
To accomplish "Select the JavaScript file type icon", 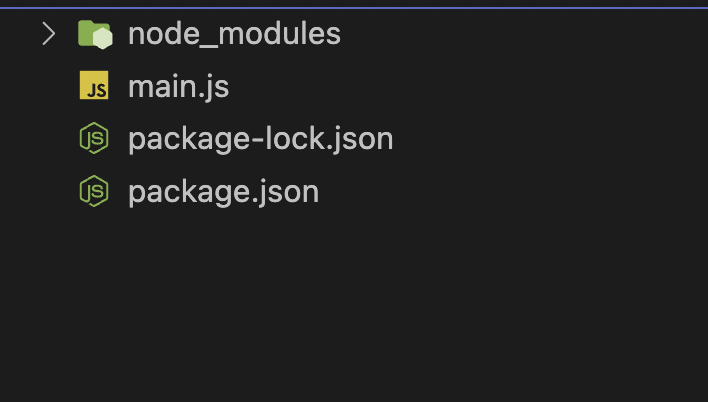I will [94, 88].
